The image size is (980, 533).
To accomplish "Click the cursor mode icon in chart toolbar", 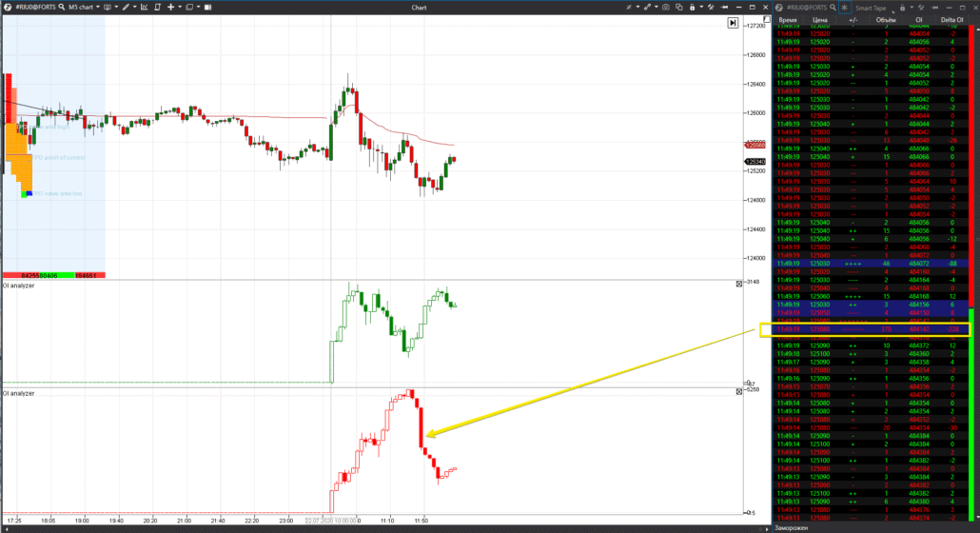I will (629, 7).
